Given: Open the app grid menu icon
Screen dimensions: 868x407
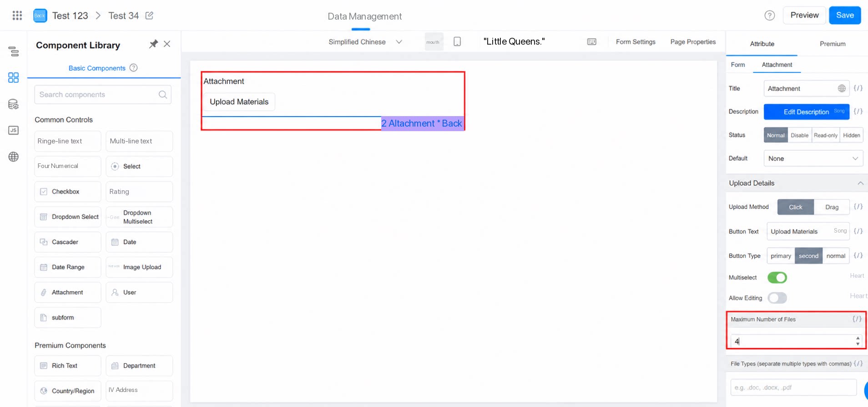Looking at the screenshot, I should (17, 15).
